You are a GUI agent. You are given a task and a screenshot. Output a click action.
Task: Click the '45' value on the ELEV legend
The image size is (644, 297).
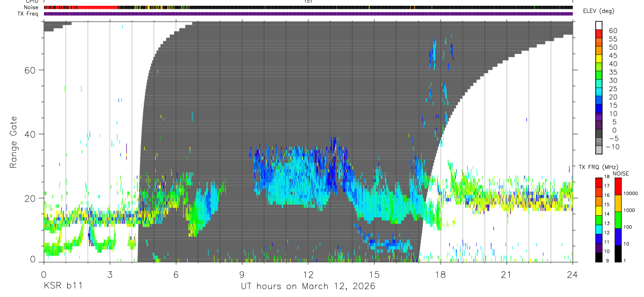tap(613, 56)
